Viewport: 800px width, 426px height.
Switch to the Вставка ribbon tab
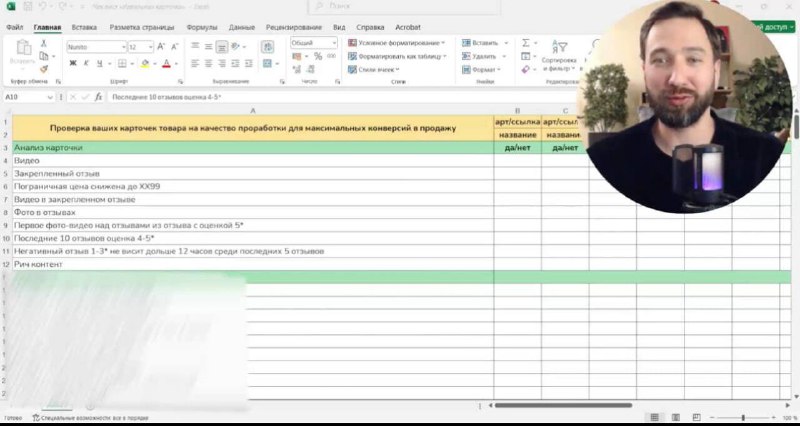coord(85,27)
